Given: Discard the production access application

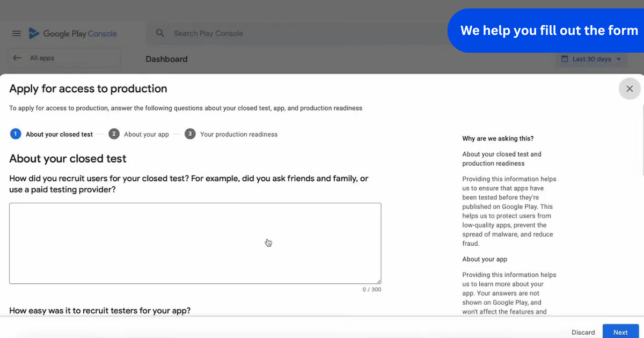Looking at the screenshot, I should 583,332.
